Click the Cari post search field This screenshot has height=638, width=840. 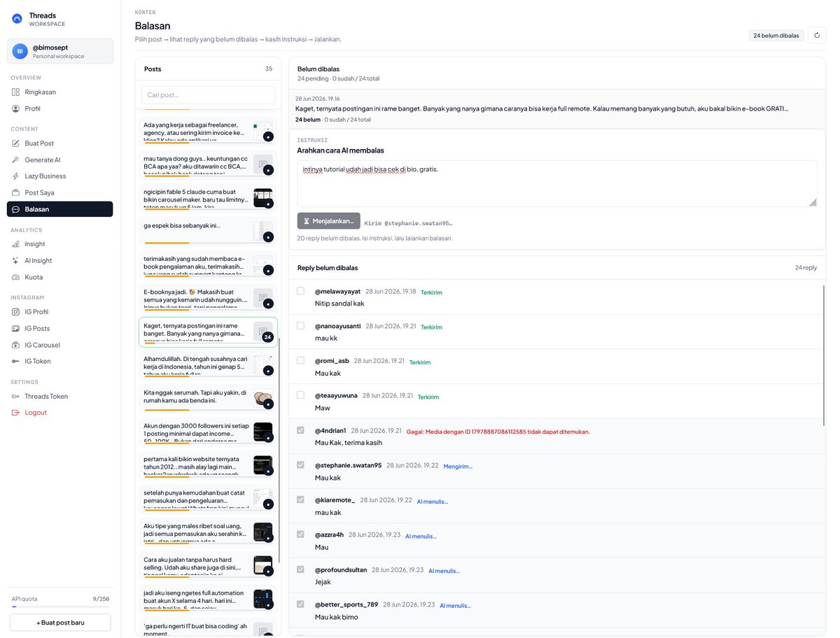[208, 95]
